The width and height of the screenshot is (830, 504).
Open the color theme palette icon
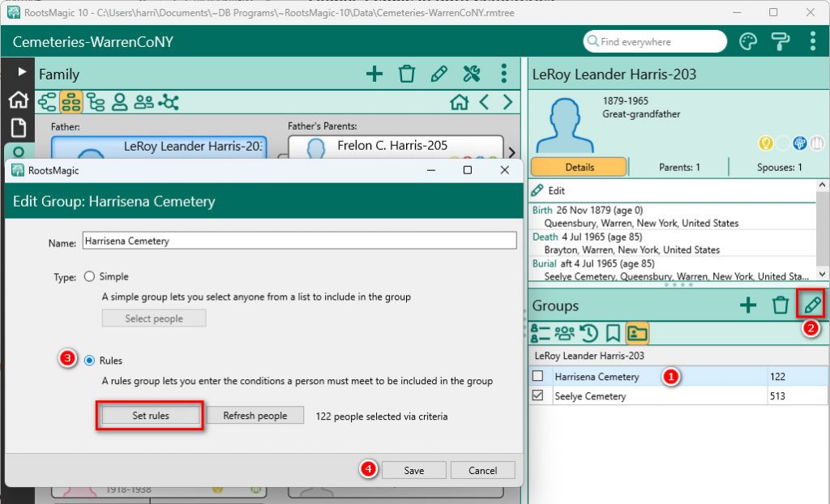748,41
